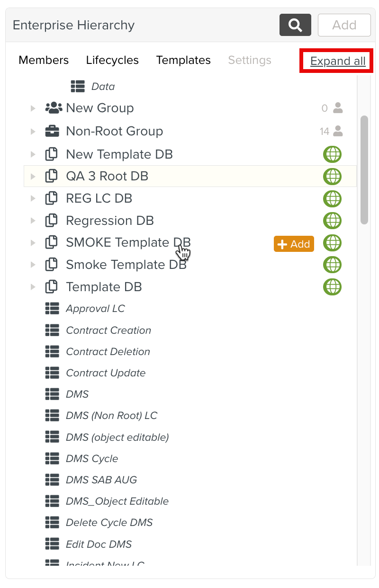Click green globe icon for Template DB
The width and height of the screenshot is (379, 588).
tap(332, 287)
